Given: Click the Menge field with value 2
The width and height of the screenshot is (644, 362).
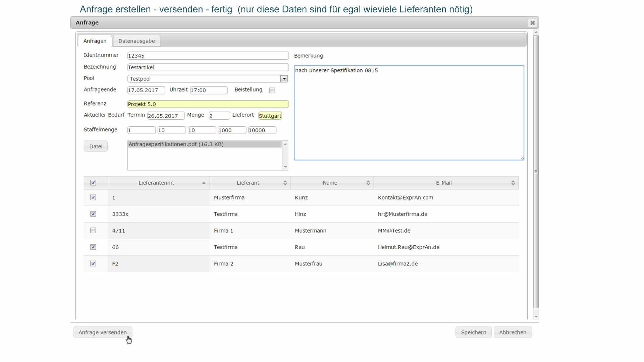Looking at the screenshot, I should (x=219, y=116).
